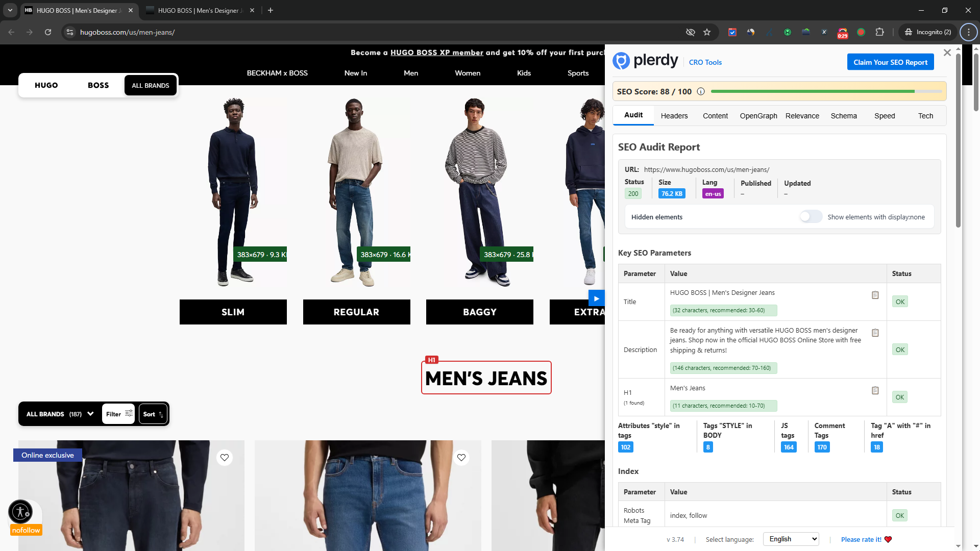980x551 pixels.
Task: Bookmark this page with star icon
Action: tap(707, 32)
